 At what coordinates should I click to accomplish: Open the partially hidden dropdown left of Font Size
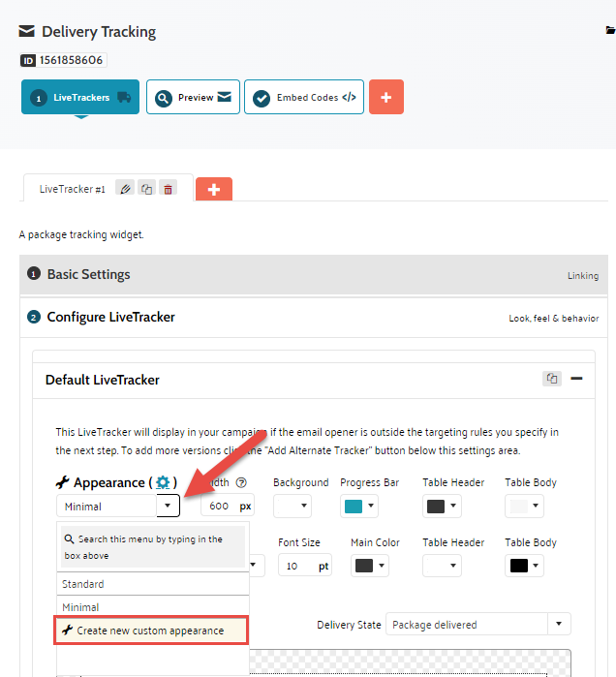(257, 565)
